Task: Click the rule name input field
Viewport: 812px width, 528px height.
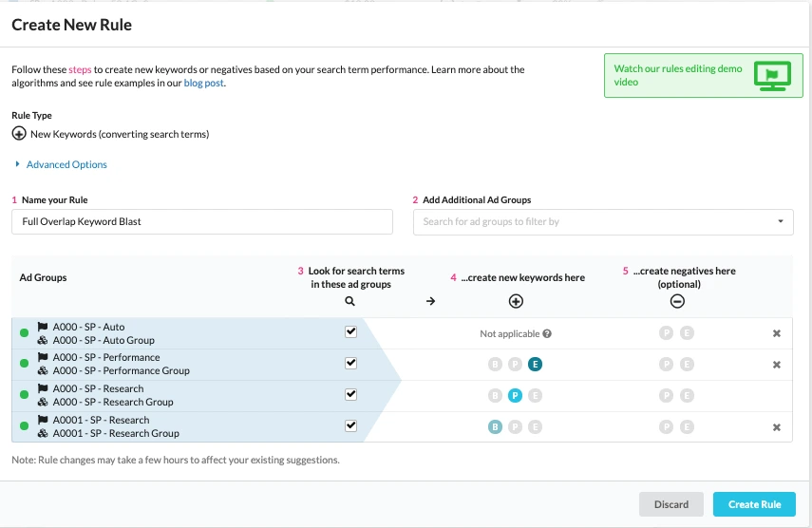Action: pyautogui.click(x=202, y=222)
